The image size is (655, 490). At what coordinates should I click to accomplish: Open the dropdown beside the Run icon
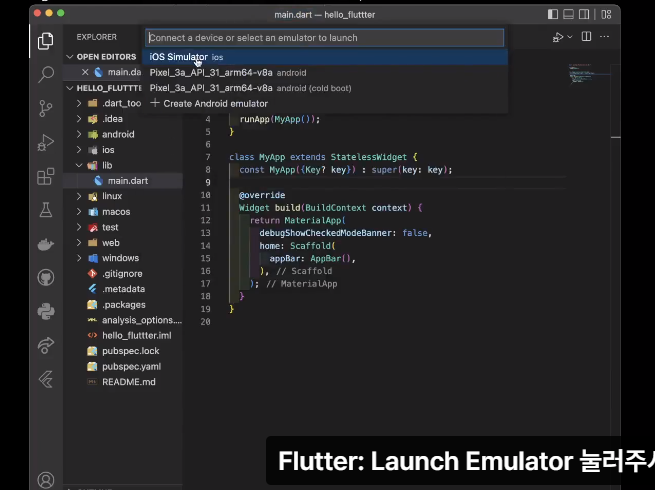pos(570,37)
